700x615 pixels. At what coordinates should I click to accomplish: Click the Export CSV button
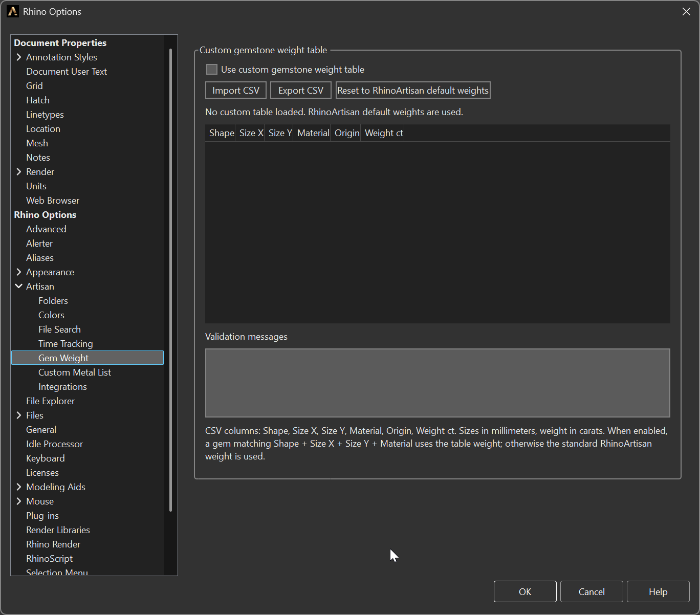pyautogui.click(x=301, y=90)
